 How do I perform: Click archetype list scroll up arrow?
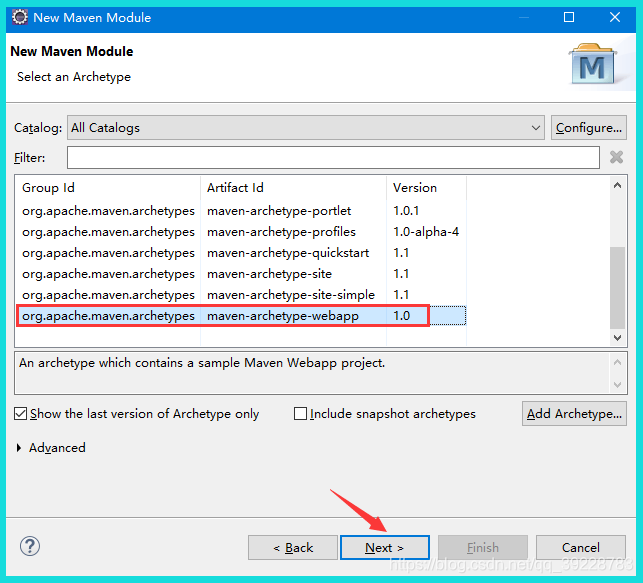617,185
